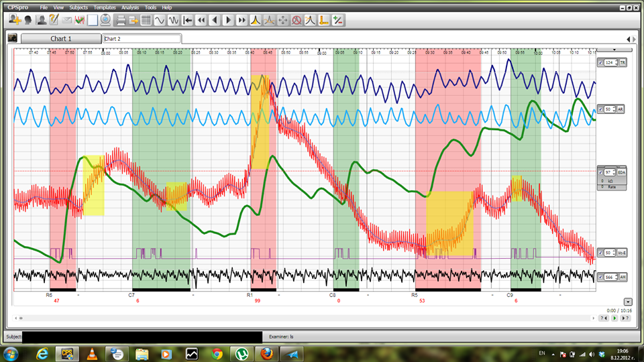Viewport: 644px width, 362px height.
Task: Click the R1 question label
Action: pyautogui.click(x=250, y=295)
